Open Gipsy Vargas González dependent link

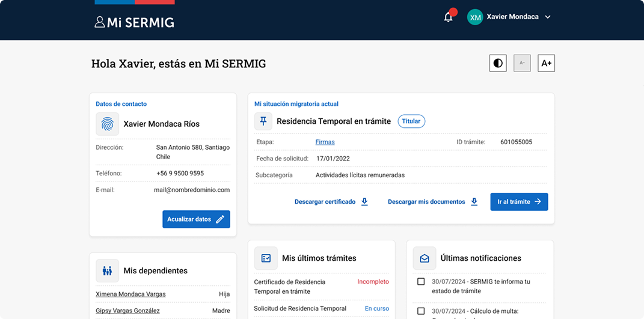127,311
